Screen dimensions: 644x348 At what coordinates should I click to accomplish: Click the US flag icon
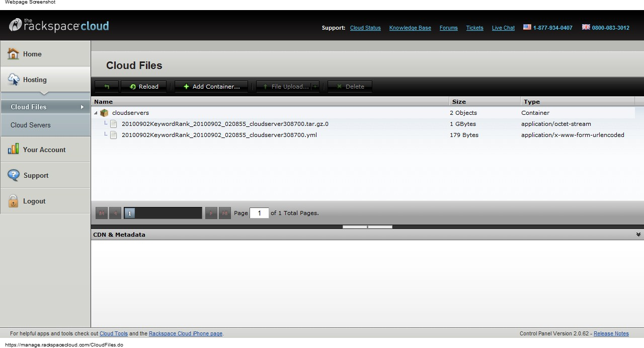tap(527, 27)
